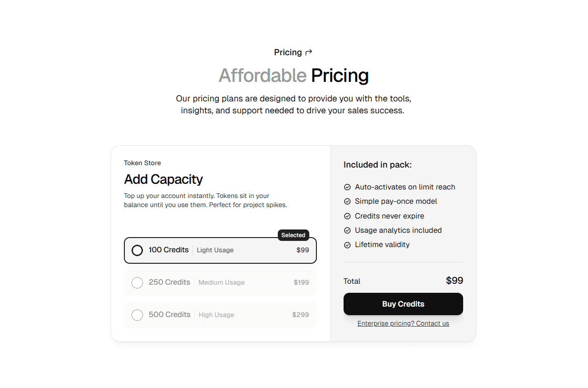Click the Add Capacity heading
The height and width of the screenshot is (388, 588).
pyautogui.click(x=163, y=179)
